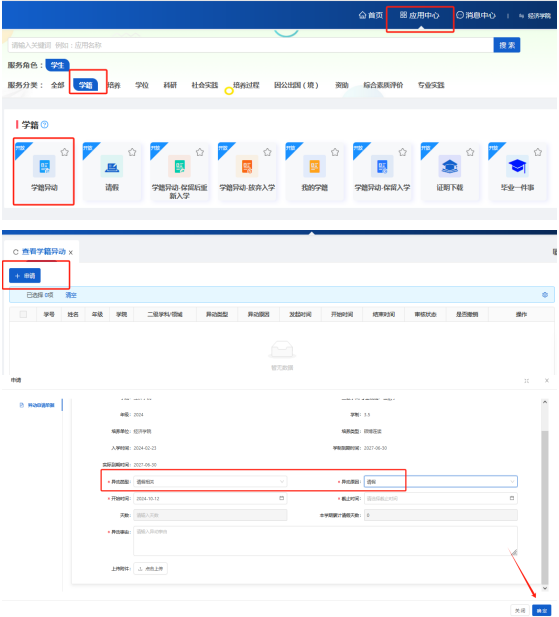
Task: Click the 异动事由 text area
Action: 325,541
